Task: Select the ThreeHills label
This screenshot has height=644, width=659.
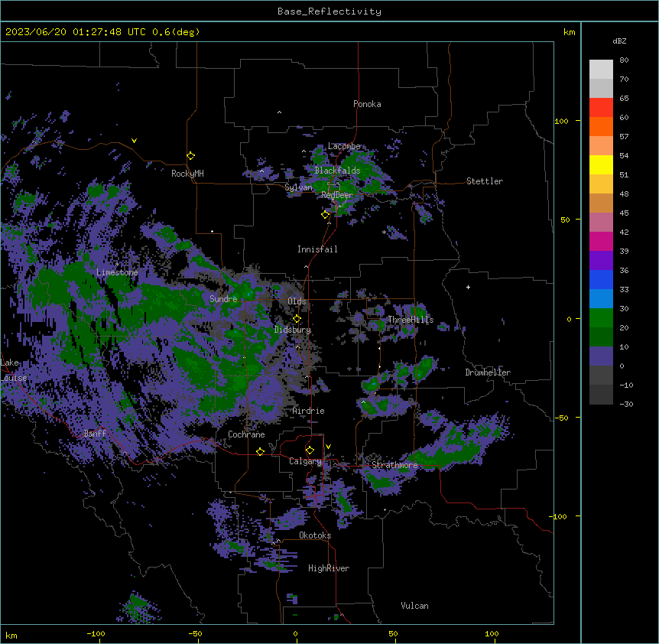Action: pos(411,320)
